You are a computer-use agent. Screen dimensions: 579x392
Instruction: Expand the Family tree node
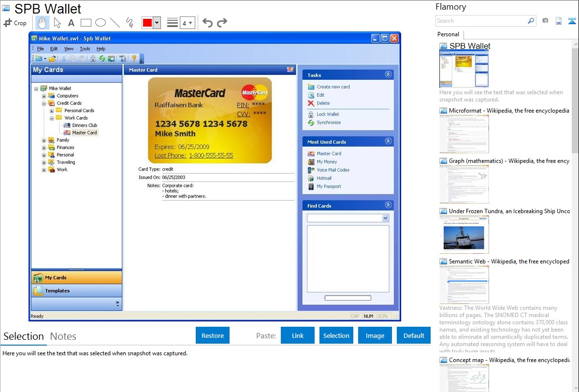click(x=44, y=140)
